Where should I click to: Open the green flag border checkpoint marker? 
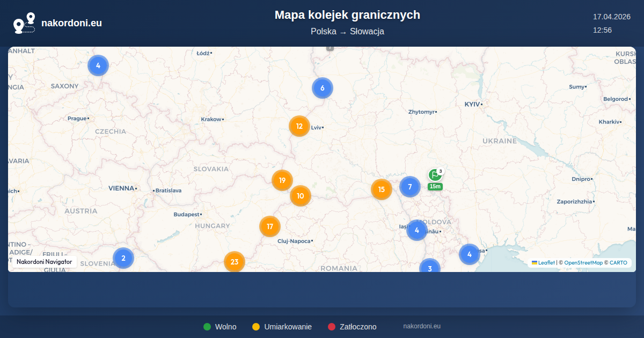point(435,175)
